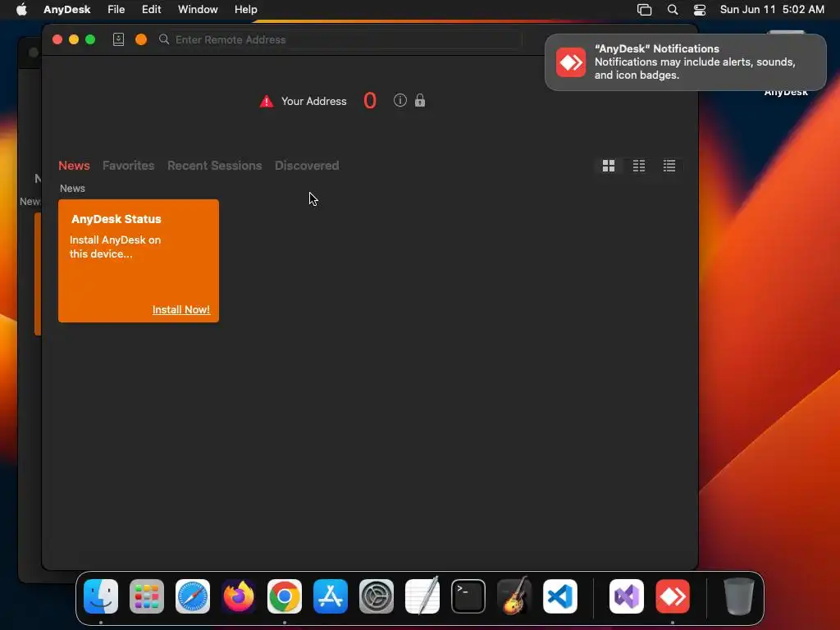Click the date and time in the menu bar
Image resolution: width=840 pixels, height=630 pixels.
coord(772,10)
